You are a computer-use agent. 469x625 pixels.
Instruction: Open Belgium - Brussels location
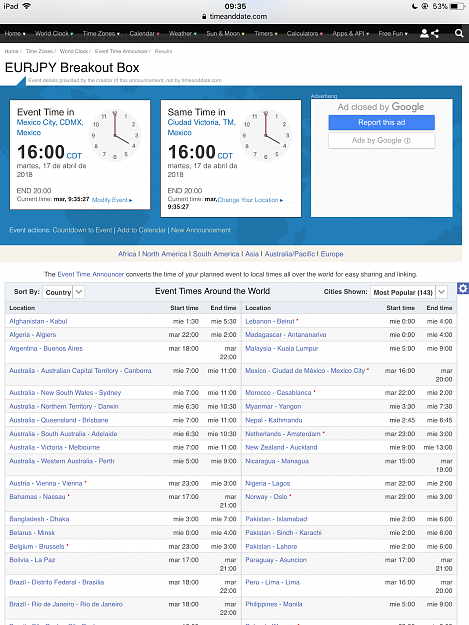(x=37, y=546)
